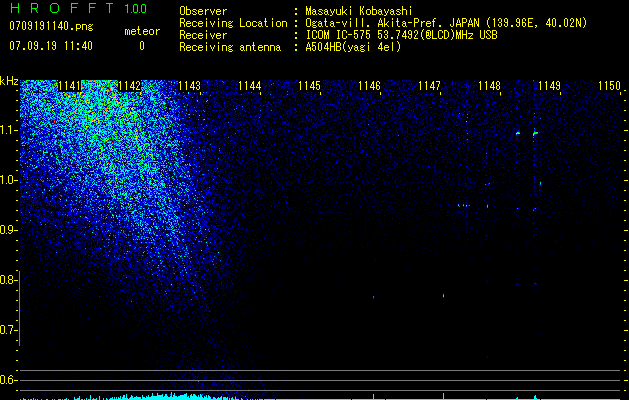The height and width of the screenshot is (400, 629).
Task: Click the meteor count label
Action: tap(142, 31)
